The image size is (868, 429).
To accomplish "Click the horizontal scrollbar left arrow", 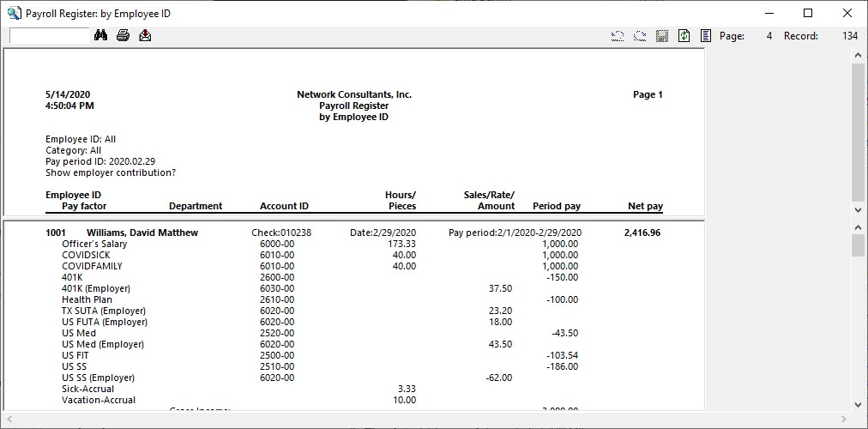I will point(10,420).
